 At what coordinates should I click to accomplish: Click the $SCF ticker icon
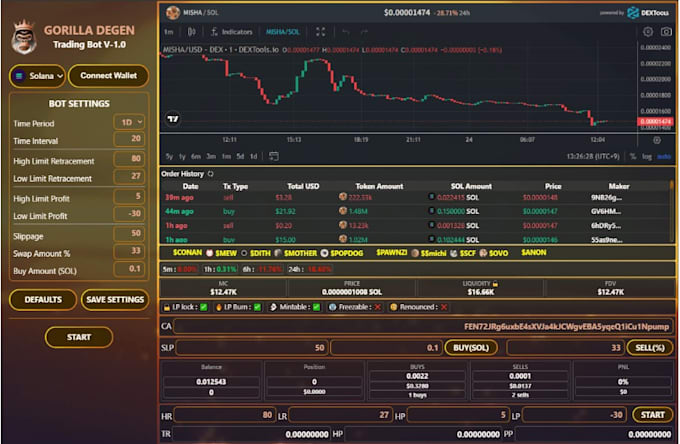pyautogui.click(x=454, y=253)
